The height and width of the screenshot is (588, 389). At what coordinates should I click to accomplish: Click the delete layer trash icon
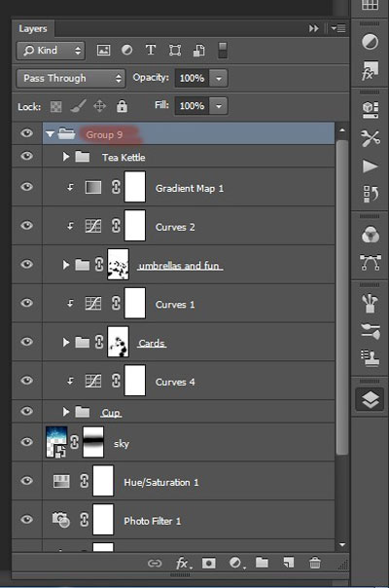315,563
